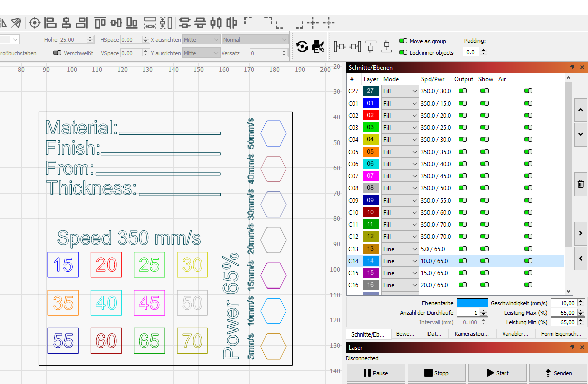The image size is (588, 384).
Task: Toggle Output for layer C05
Action: pos(463,152)
